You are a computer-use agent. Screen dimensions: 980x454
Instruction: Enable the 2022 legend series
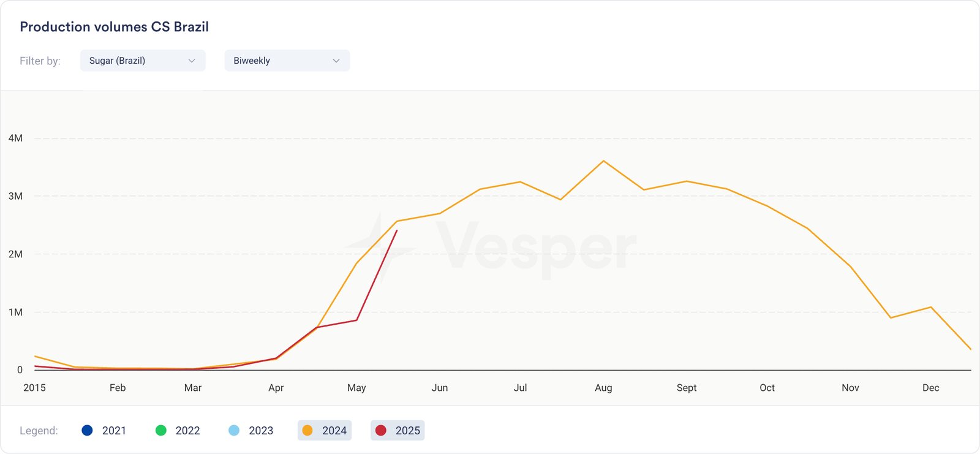(178, 431)
